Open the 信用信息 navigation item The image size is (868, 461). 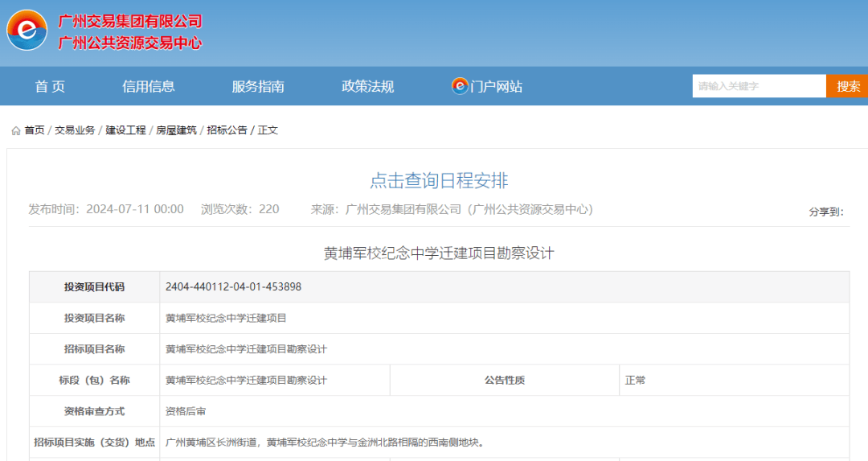(149, 86)
